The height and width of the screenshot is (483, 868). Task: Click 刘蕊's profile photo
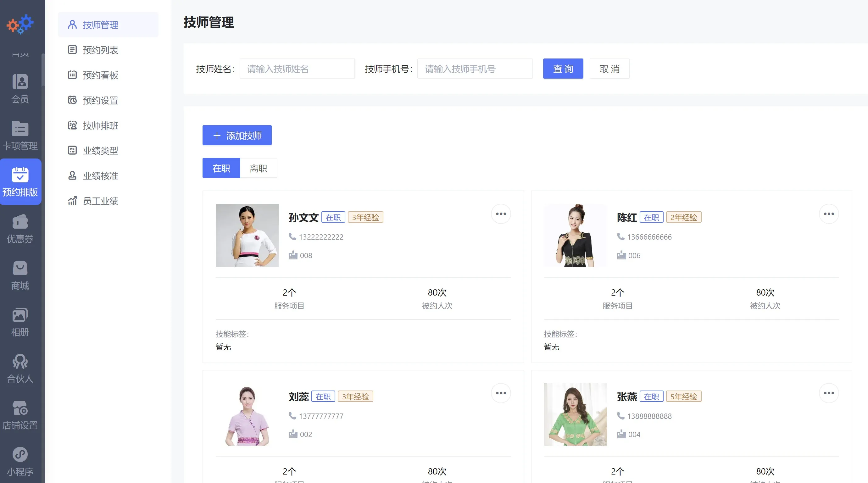click(x=247, y=415)
